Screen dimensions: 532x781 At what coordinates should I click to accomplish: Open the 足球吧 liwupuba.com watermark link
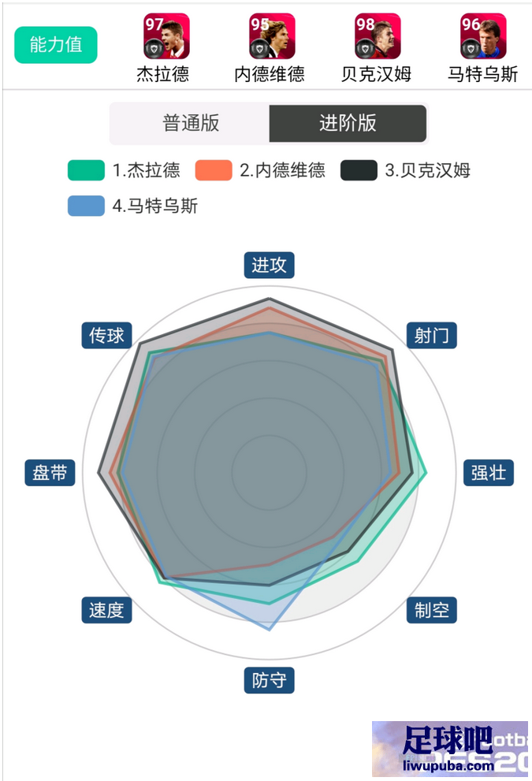pyautogui.click(x=450, y=749)
